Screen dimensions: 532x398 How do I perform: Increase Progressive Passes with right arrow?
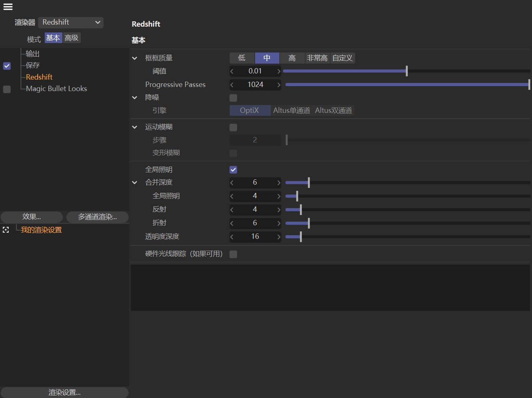pos(279,85)
